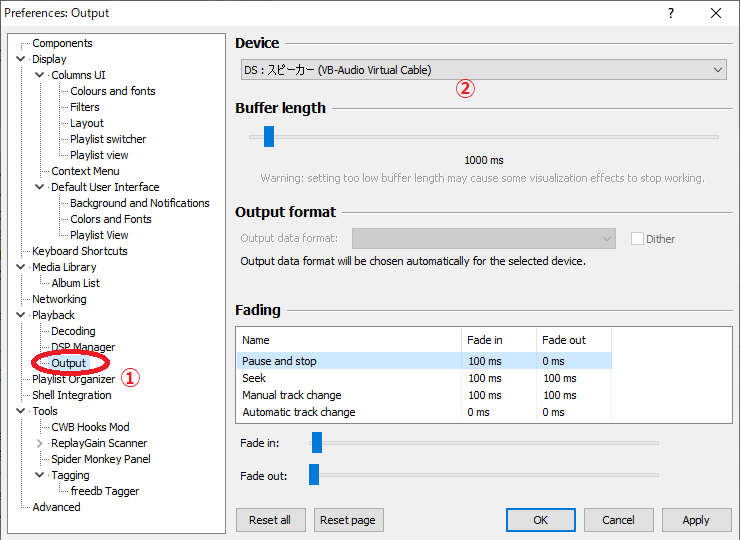Image resolution: width=740 pixels, height=540 pixels.
Task: Click the Reset all button
Action: pyautogui.click(x=270, y=520)
